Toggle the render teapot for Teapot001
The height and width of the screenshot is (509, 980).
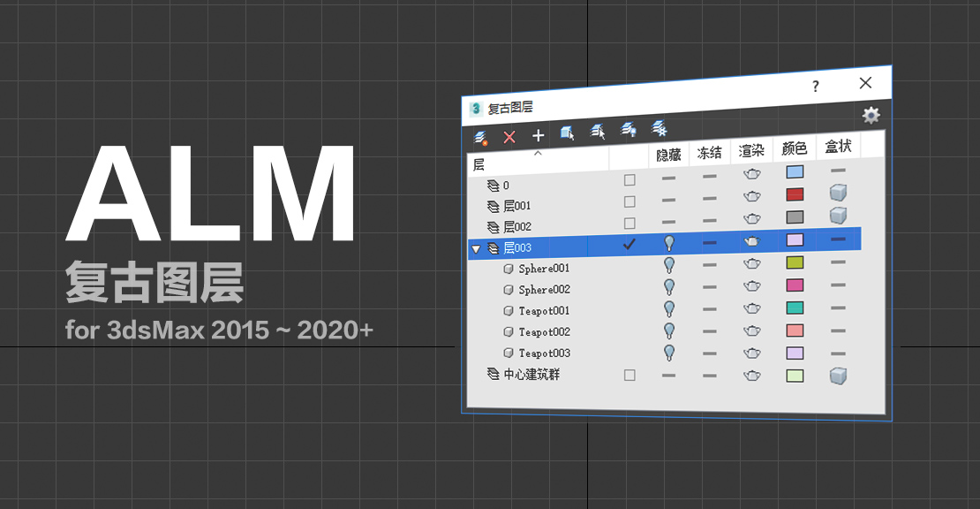[x=752, y=308]
